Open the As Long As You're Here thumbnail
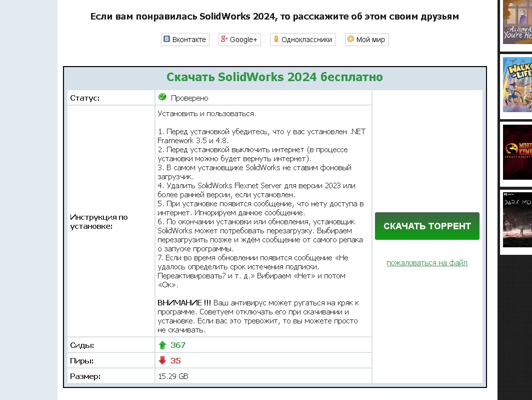532x400 pixels. pos(517,22)
